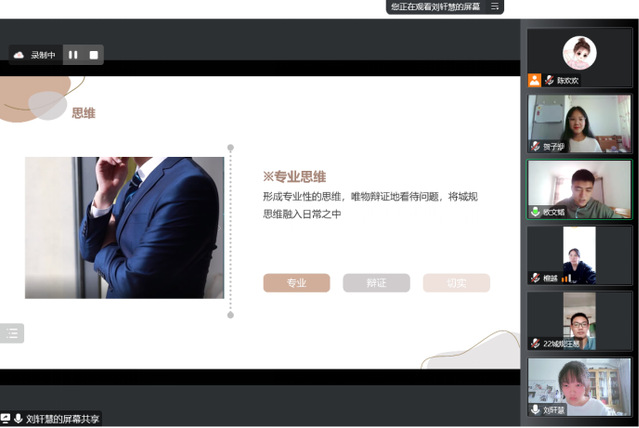Click the 专业 button on the slide

pos(296,283)
